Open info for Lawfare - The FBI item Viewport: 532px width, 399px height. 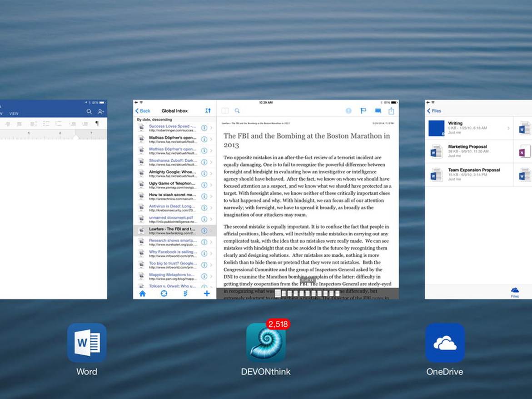click(x=204, y=231)
